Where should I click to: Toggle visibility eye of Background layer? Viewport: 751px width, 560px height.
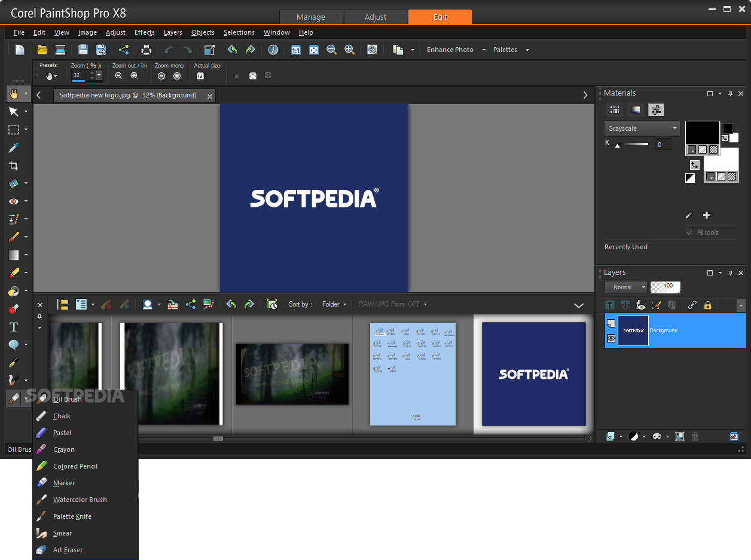pyautogui.click(x=611, y=338)
